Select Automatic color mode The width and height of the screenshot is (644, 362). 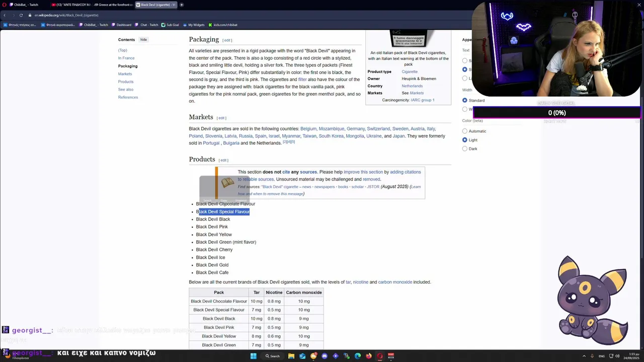pos(464,131)
